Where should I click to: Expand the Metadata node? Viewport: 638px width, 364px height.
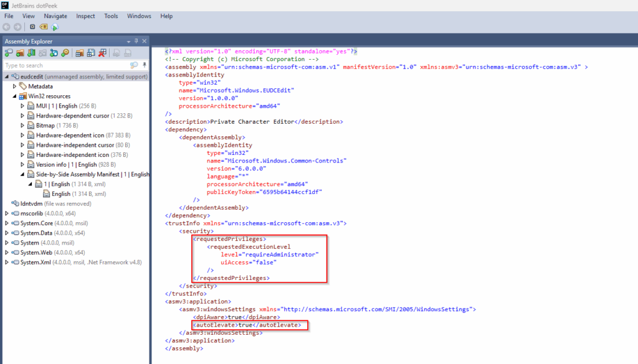[15, 86]
